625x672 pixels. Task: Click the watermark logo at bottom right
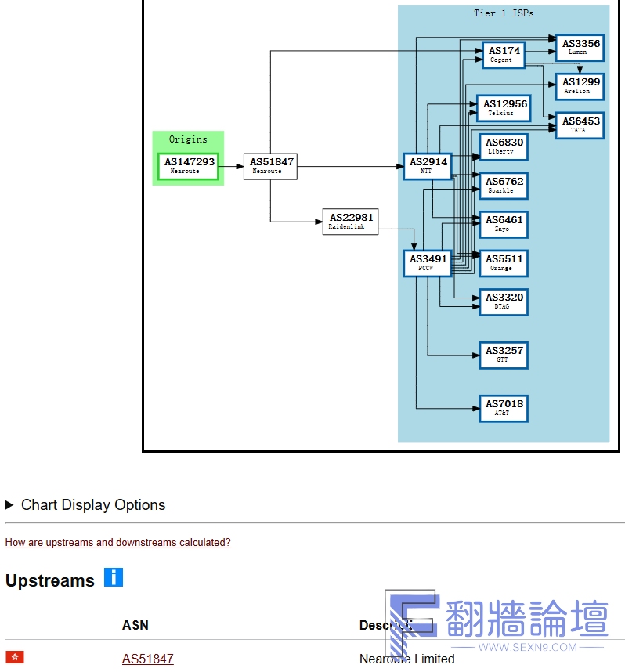497,626
